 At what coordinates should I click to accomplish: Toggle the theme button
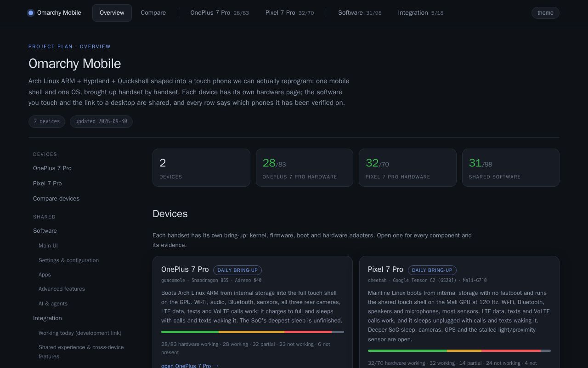(x=545, y=13)
